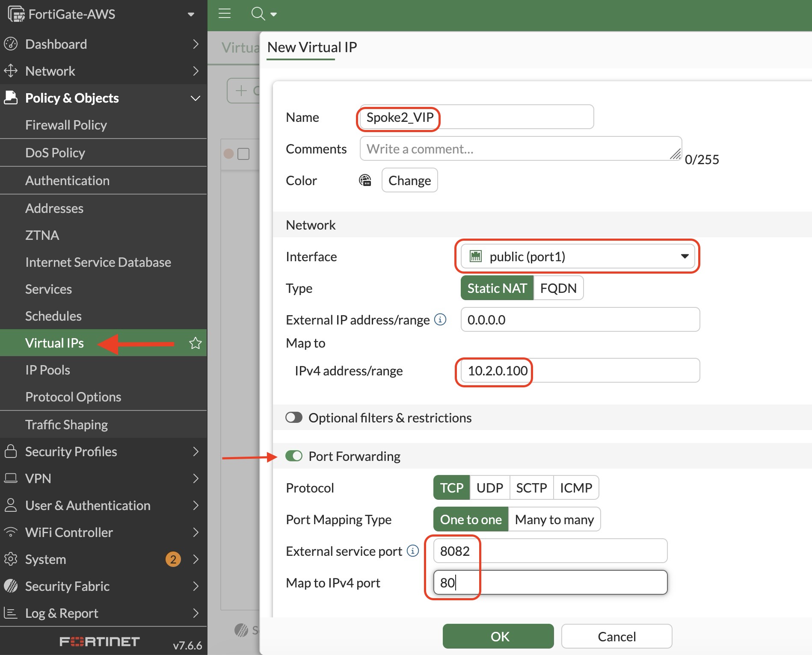Click the External IP address/range field

click(580, 319)
